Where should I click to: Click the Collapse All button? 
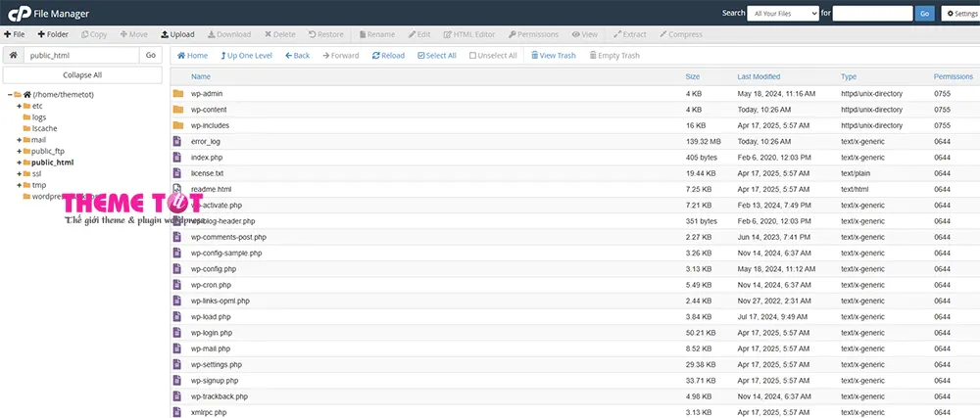82,74
